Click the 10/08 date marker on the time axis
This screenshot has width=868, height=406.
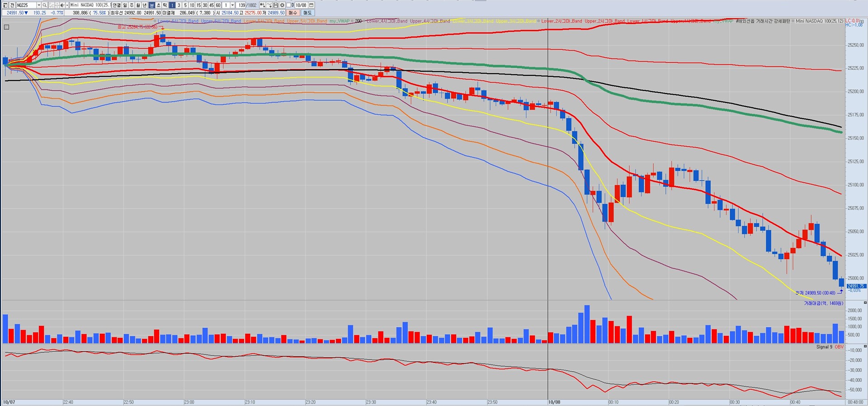click(x=554, y=402)
